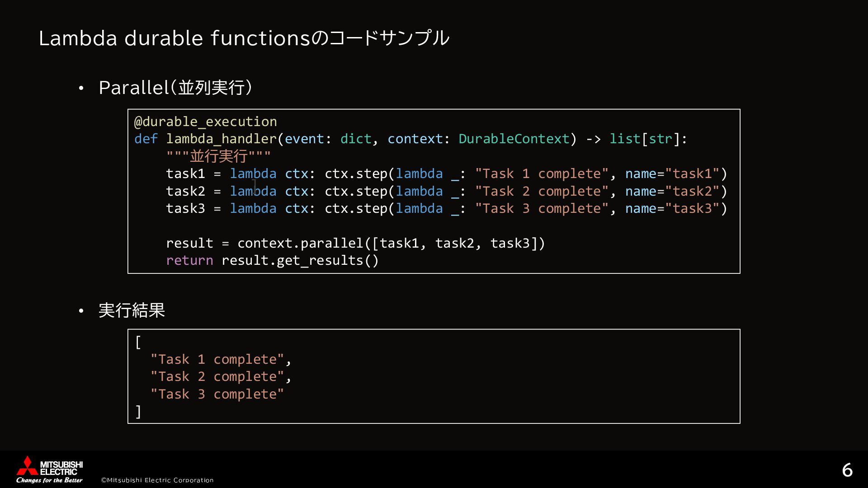868x488 pixels.
Task: Click the Mitsubishi Electric logo
Action: click(x=49, y=469)
